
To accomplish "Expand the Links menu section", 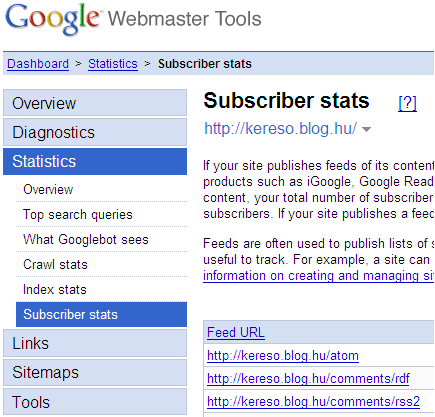I will coord(95,343).
